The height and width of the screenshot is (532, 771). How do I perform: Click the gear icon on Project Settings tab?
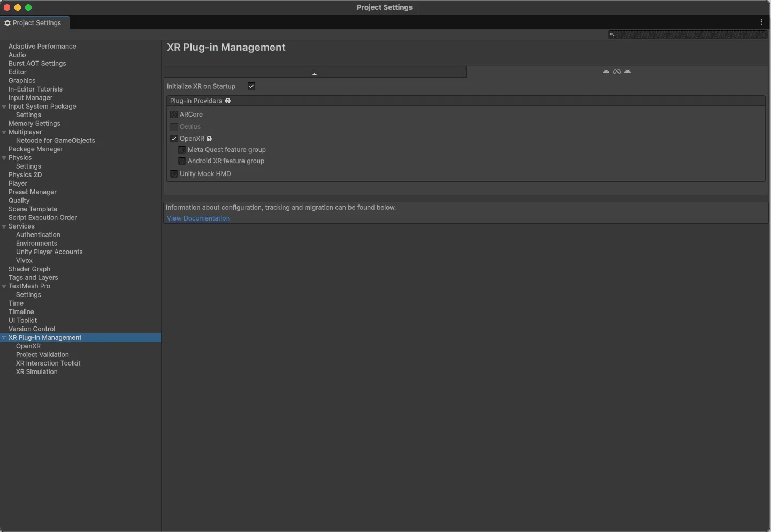7,23
